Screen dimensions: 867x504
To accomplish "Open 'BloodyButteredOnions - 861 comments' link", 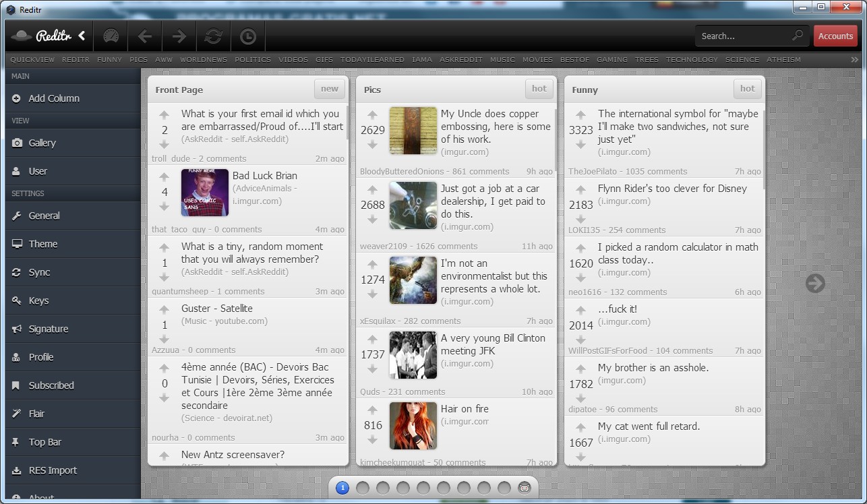I will [x=434, y=171].
